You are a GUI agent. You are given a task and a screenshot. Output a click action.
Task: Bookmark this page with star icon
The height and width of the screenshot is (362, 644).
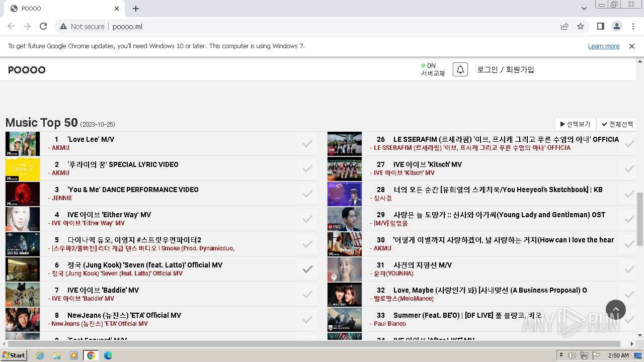click(581, 26)
